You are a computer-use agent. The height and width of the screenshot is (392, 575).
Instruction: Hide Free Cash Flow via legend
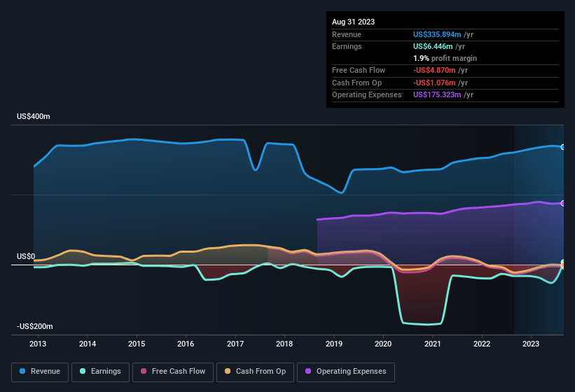coord(171,371)
